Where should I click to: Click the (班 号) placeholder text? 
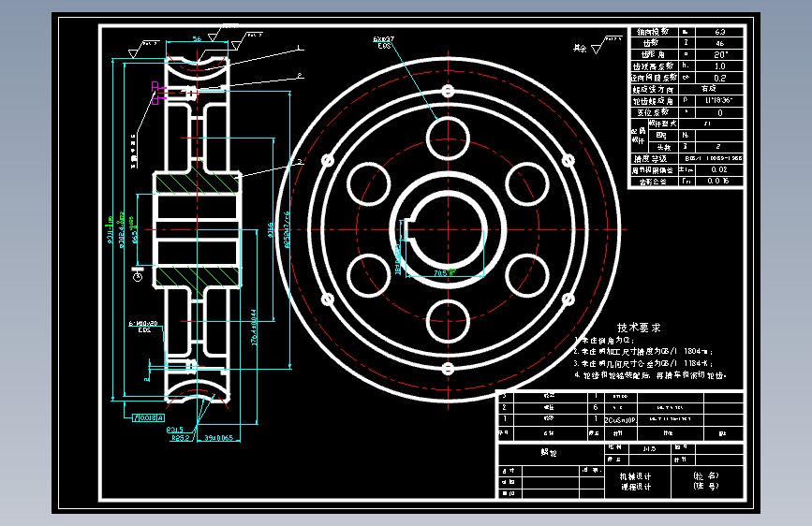pyautogui.click(x=706, y=486)
